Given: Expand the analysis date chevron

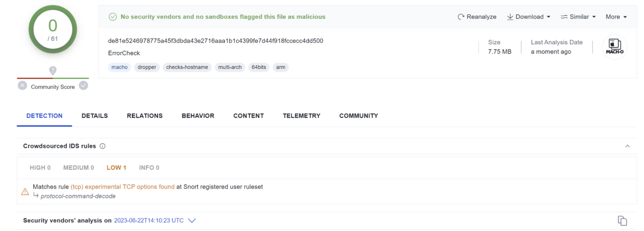Looking at the screenshot, I should [192, 220].
